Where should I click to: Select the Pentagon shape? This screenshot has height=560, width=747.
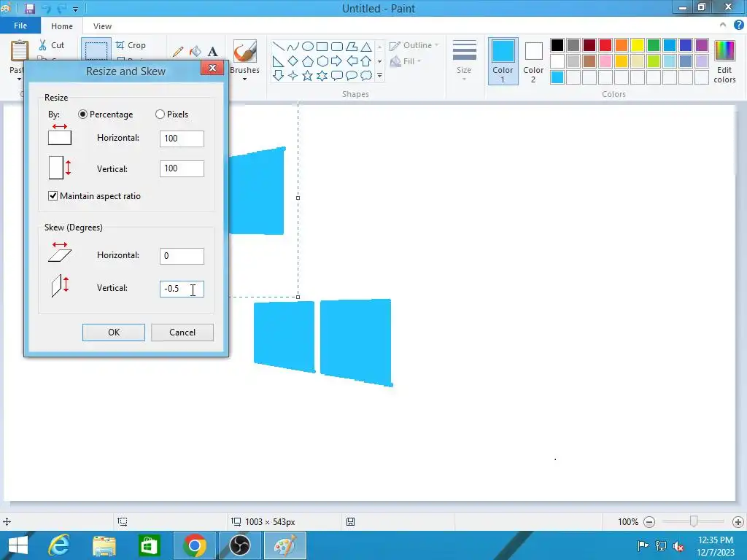(x=308, y=61)
